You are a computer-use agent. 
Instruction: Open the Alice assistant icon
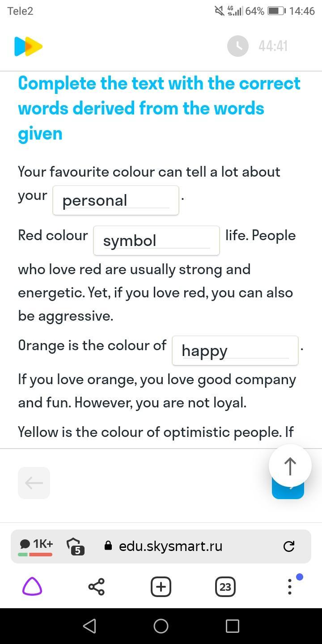[32, 586]
